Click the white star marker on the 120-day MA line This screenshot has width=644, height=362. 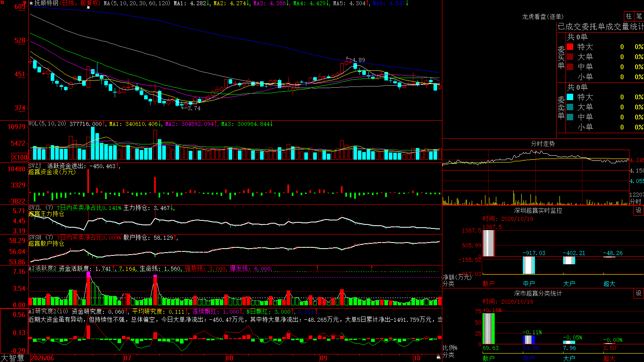pyautogui.click(x=89, y=7)
